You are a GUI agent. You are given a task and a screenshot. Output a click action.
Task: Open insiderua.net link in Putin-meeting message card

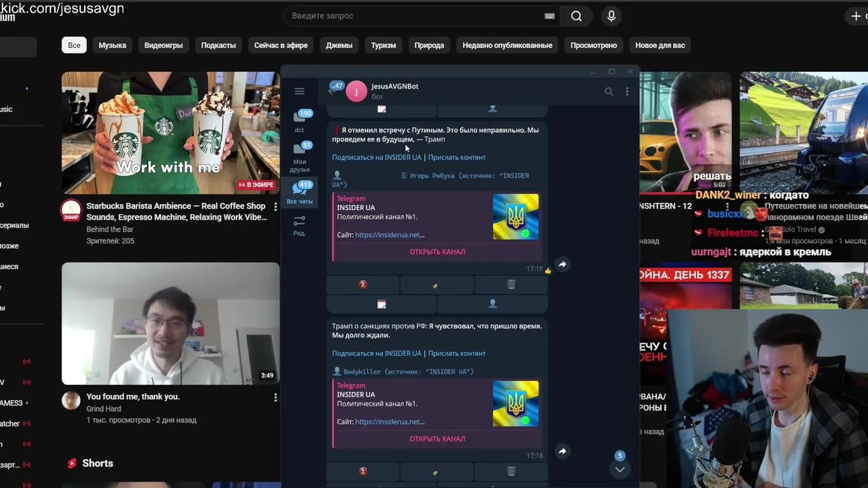pyautogui.click(x=390, y=235)
